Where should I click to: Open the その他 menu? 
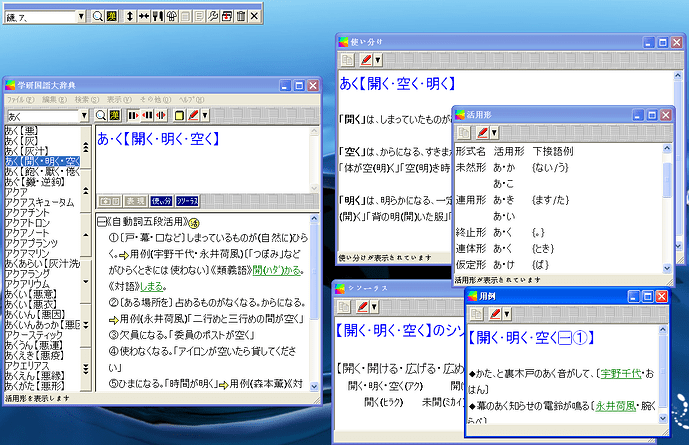(x=156, y=100)
